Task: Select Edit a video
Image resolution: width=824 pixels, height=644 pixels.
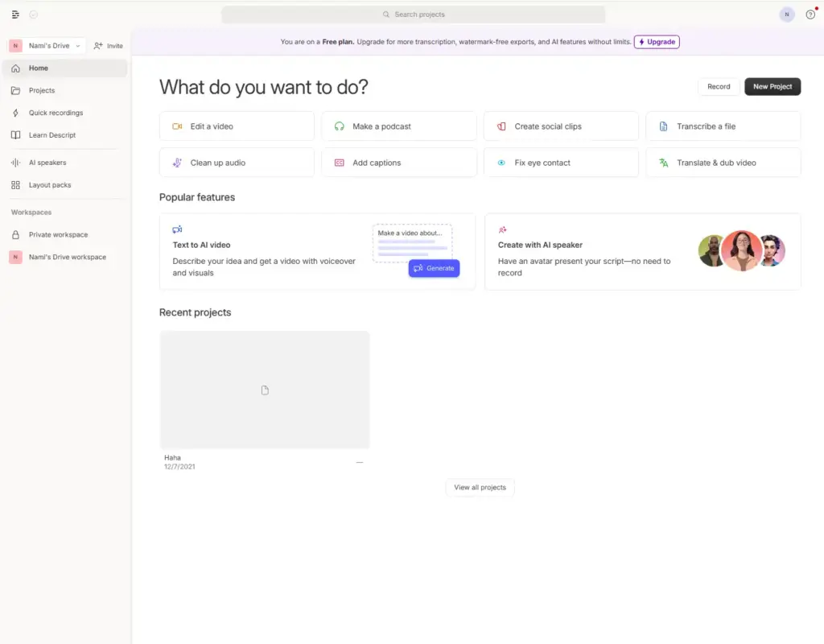Action: pos(237,126)
